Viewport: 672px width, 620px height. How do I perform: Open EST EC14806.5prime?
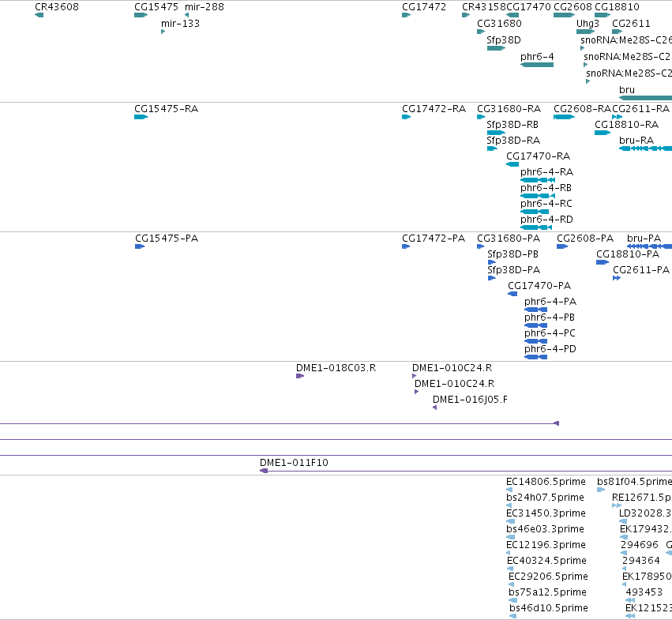pos(546,482)
